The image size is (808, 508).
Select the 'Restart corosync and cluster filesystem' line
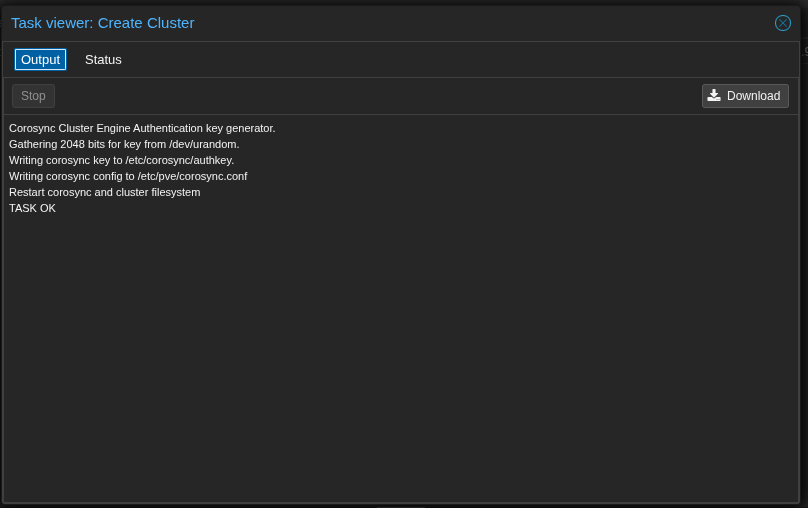[x=105, y=192]
